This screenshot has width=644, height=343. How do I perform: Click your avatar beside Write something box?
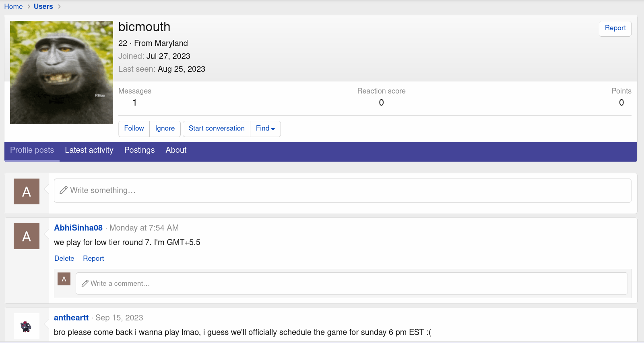click(x=27, y=191)
